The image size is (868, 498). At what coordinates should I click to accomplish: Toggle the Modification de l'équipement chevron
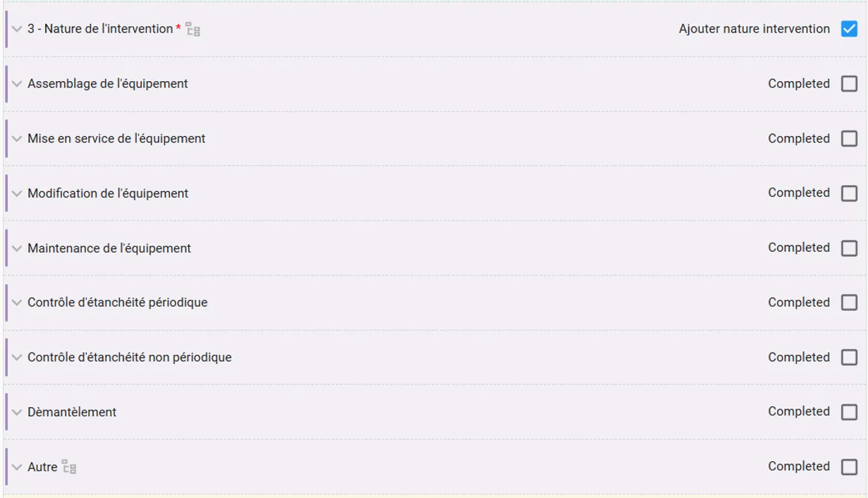[18, 193]
